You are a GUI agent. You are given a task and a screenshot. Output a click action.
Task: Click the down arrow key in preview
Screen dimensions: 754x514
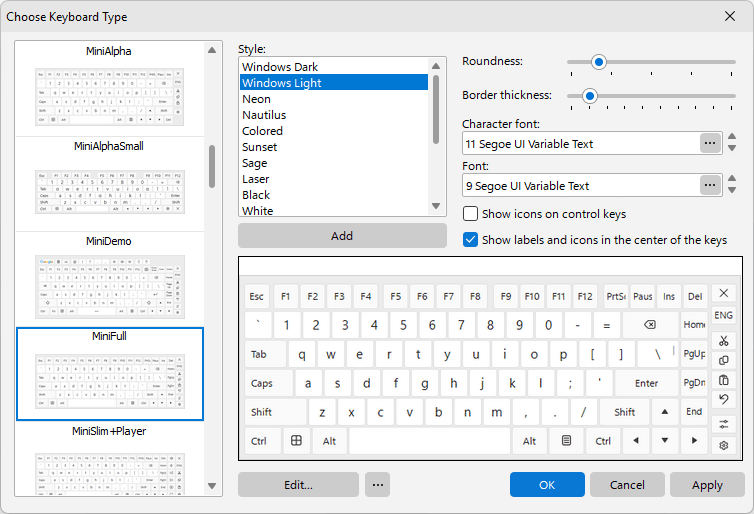pyautogui.click(x=665, y=440)
